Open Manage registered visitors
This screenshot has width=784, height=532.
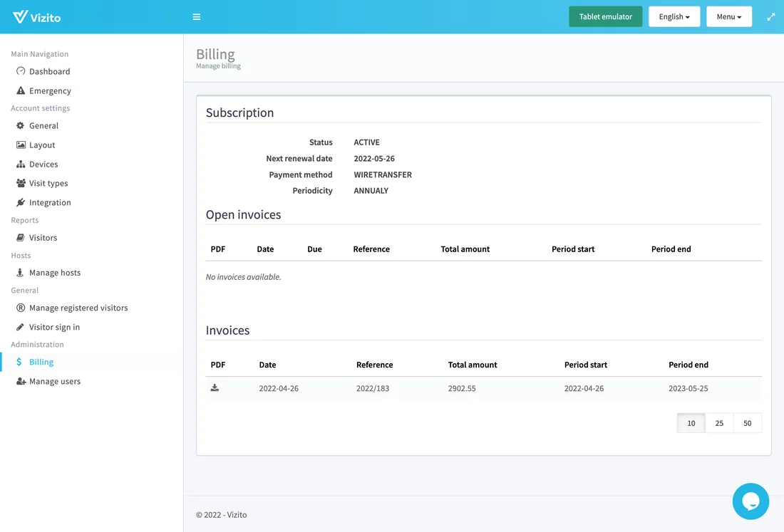[x=78, y=308]
